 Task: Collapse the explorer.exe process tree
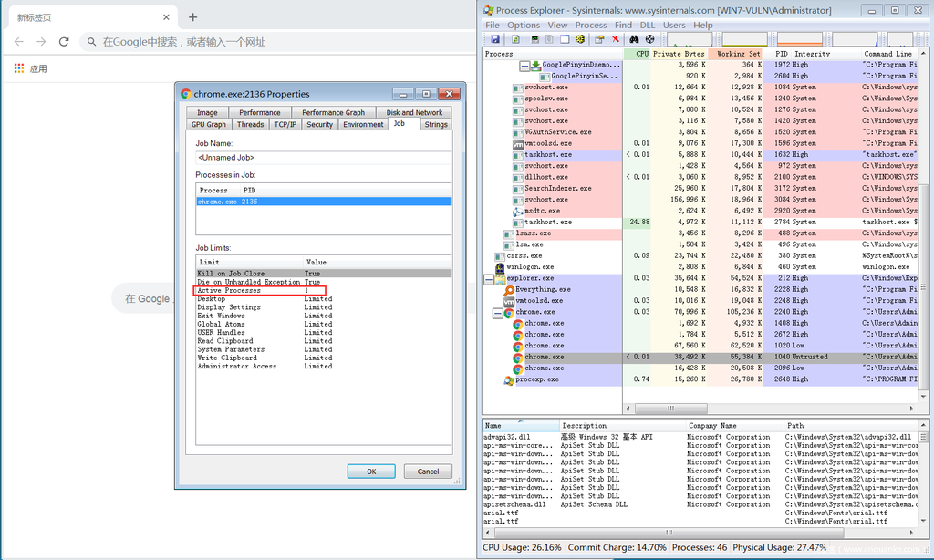click(x=488, y=278)
